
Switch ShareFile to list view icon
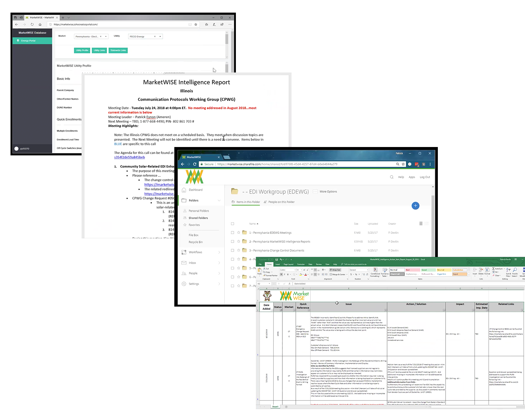(421, 224)
